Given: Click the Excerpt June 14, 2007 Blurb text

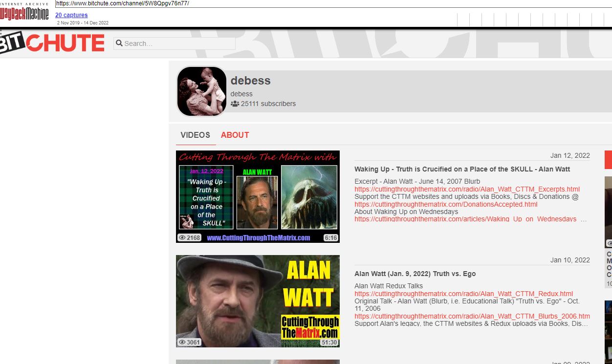Looking at the screenshot, I should pos(417,181).
